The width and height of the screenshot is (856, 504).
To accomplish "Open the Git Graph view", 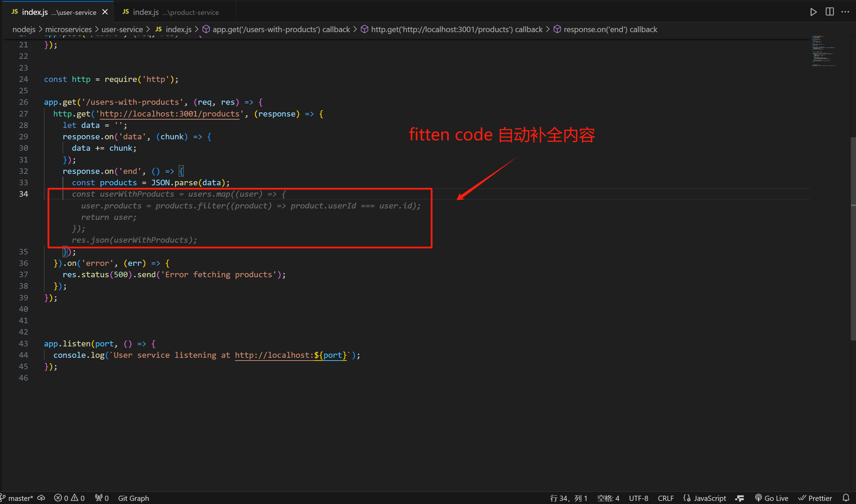I will click(x=134, y=498).
